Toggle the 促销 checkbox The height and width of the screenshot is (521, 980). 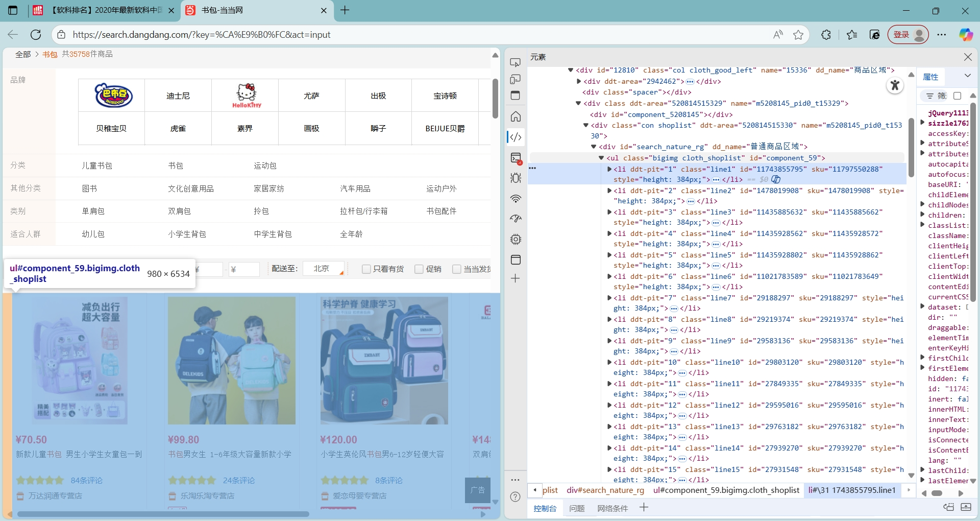click(x=419, y=269)
